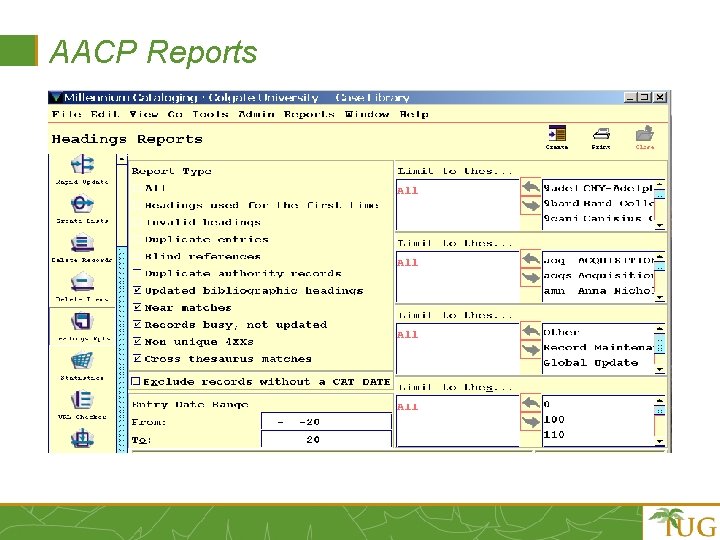Viewport: 720px width, 540px height.
Task: Open the Help menu
Action: [x=414, y=114]
